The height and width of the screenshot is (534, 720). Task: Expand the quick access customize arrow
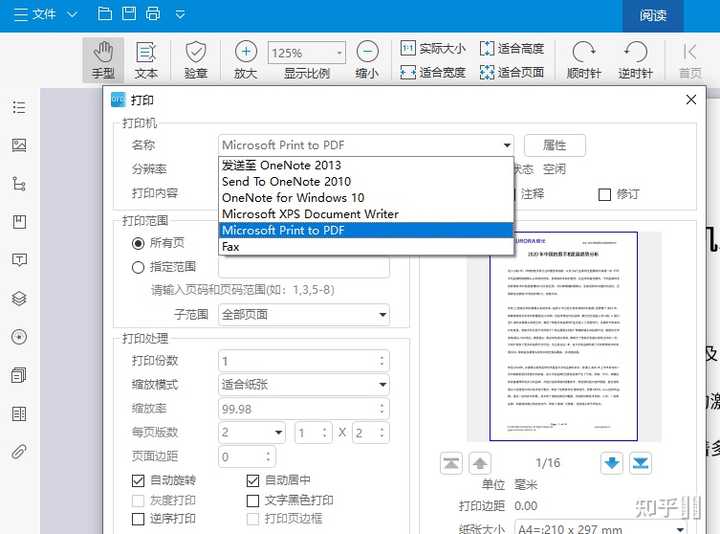point(180,15)
